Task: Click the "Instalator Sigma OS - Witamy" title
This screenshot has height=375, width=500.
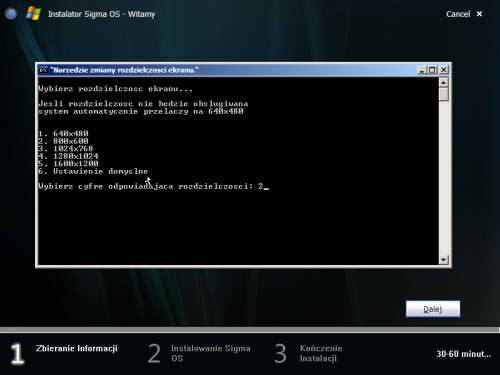Action: click(x=102, y=14)
